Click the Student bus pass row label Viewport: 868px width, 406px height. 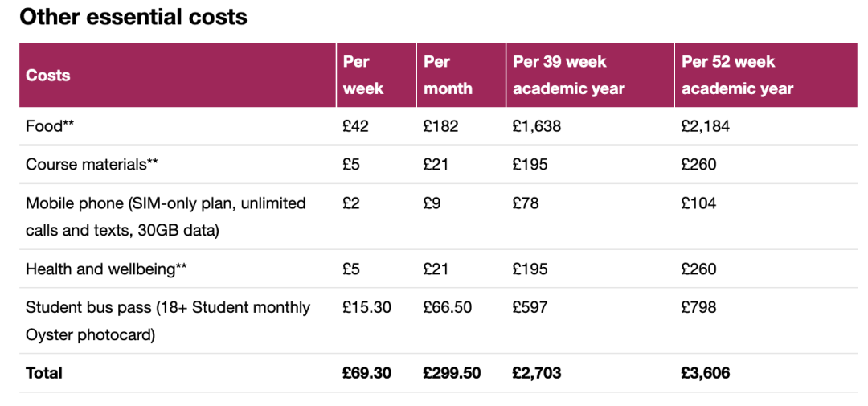click(x=168, y=321)
